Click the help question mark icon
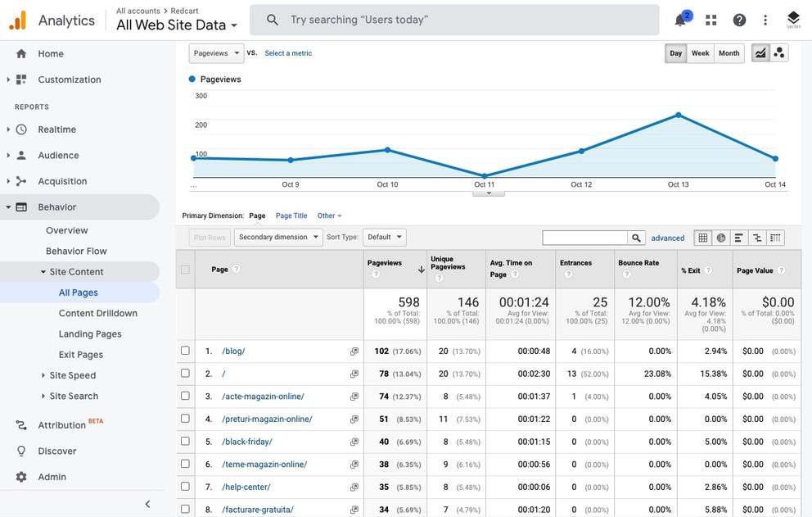 [739, 20]
